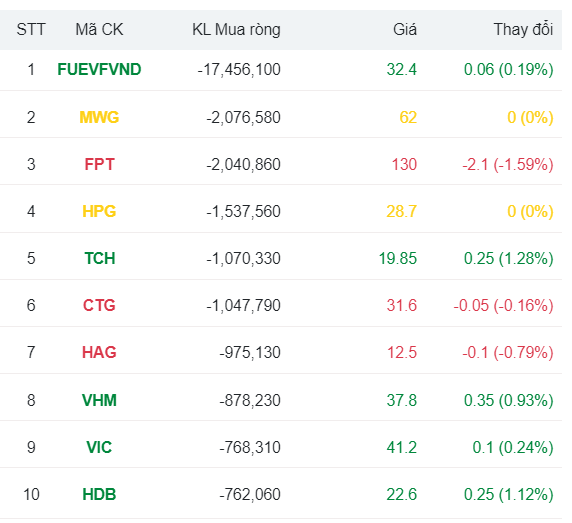Click change value 0.25 (1.12%)
The width and height of the screenshot is (572, 523).
(x=509, y=494)
